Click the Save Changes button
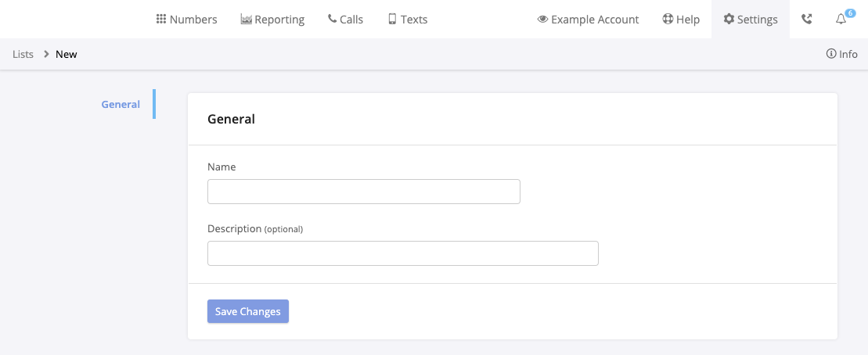The height and width of the screenshot is (355, 868). [248, 311]
